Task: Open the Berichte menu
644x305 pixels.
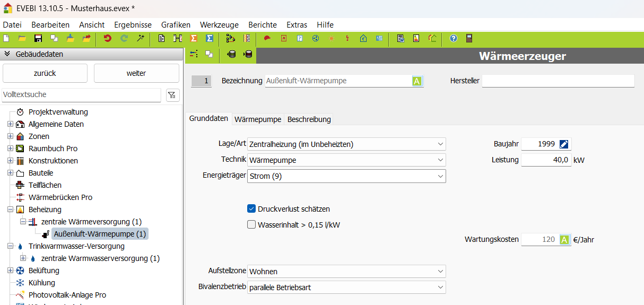Action: coord(262,25)
